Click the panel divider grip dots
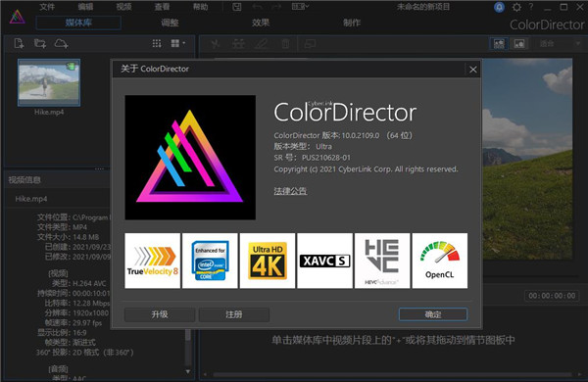 pyautogui.click(x=99, y=169)
